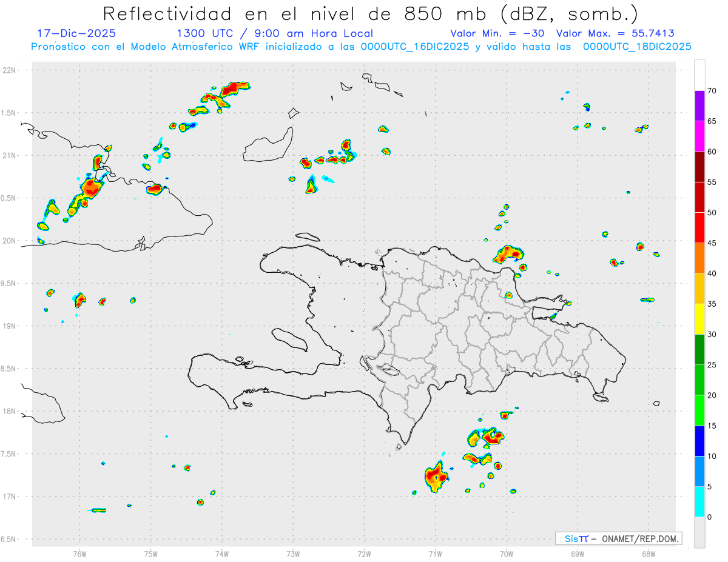728x562 pixels.
Task: Click Gonâve Island in the gulf west of Haiti
Action: coord(289,340)
